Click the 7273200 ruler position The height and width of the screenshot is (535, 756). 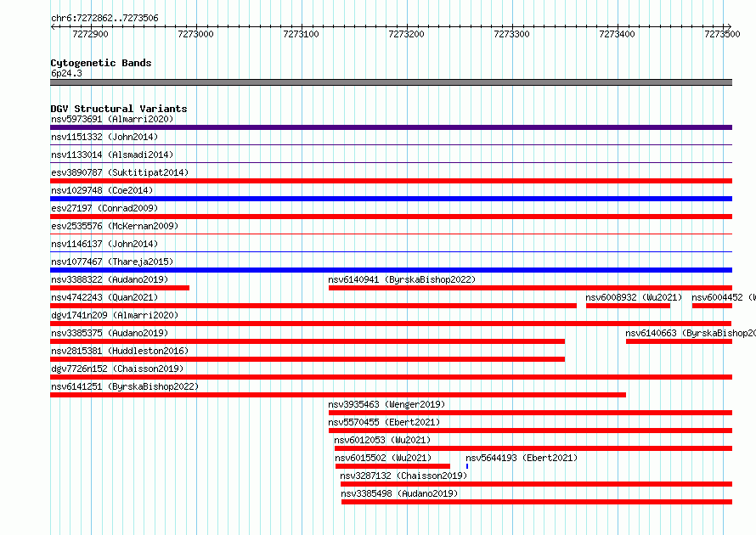point(406,34)
